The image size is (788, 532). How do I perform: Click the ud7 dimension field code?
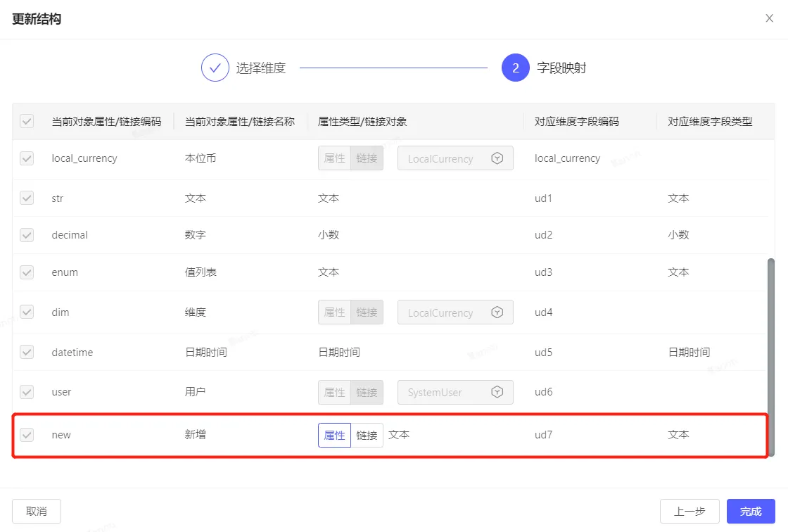[x=543, y=435]
